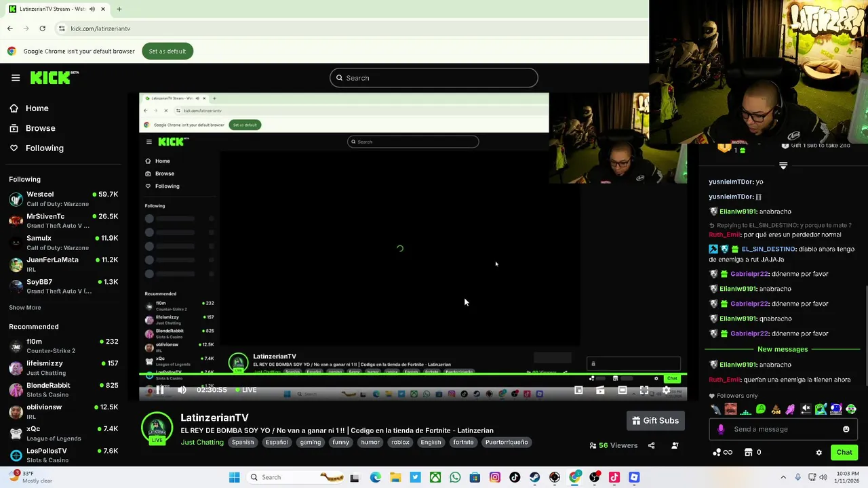Open the chat shop icon

click(x=749, y=452)
